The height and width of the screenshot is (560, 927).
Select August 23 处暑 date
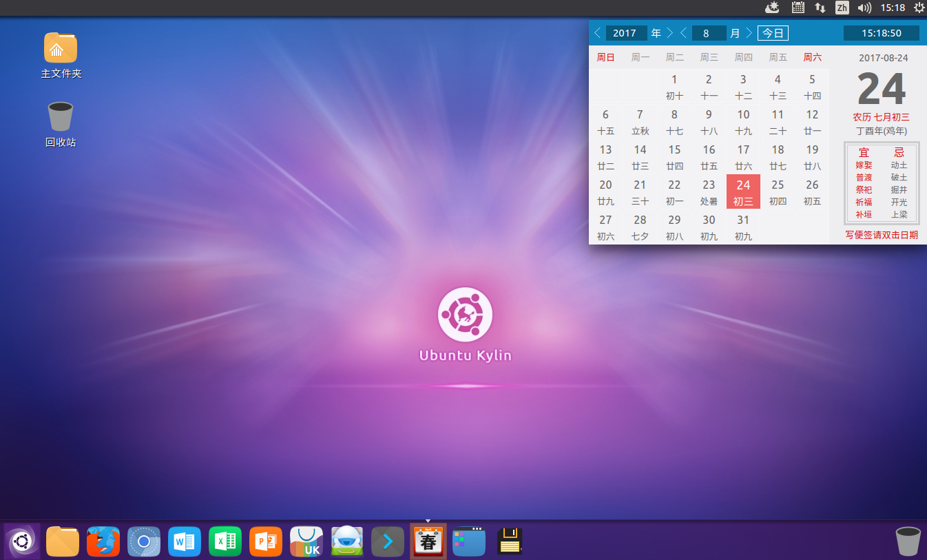pos(709,192)
